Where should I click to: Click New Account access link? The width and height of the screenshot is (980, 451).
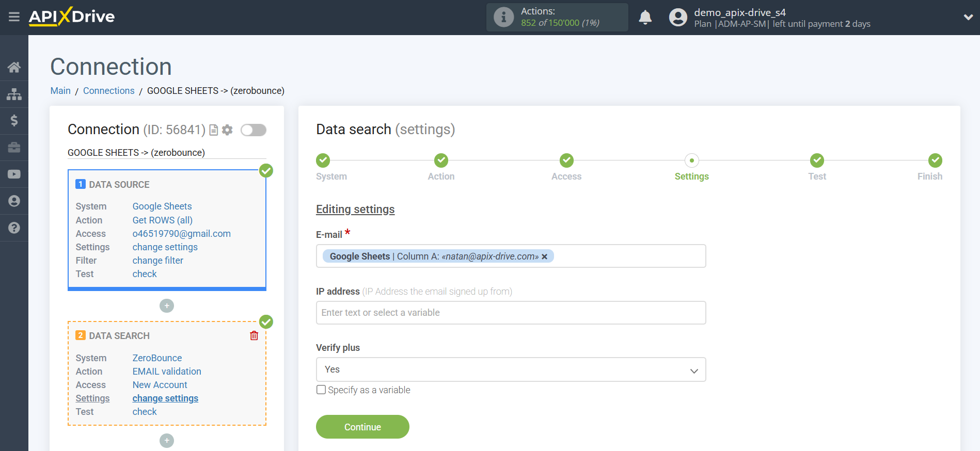point(160,385)
